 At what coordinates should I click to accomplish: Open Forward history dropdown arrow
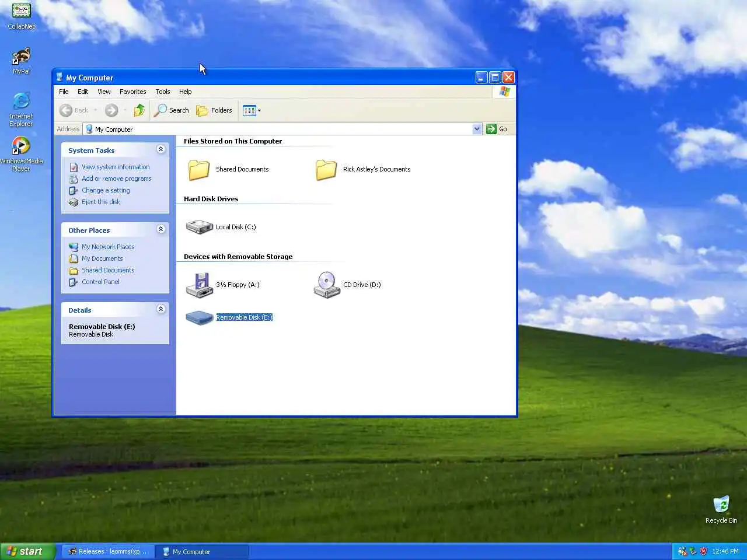tap(125, 110)
